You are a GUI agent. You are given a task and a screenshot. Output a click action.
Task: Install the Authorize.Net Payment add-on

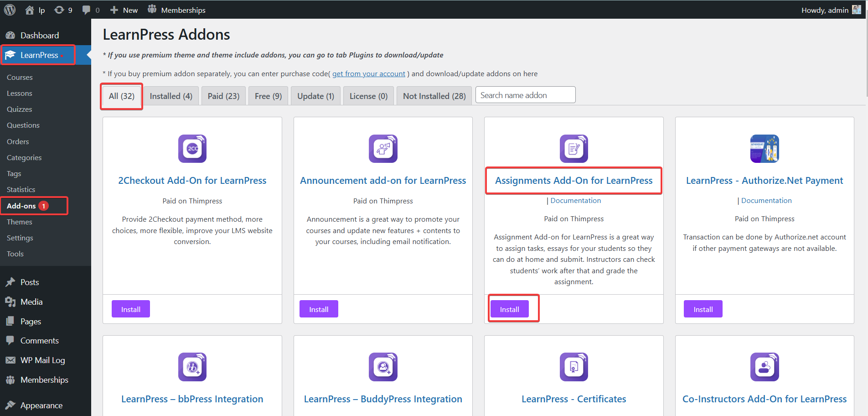point(703,309)
